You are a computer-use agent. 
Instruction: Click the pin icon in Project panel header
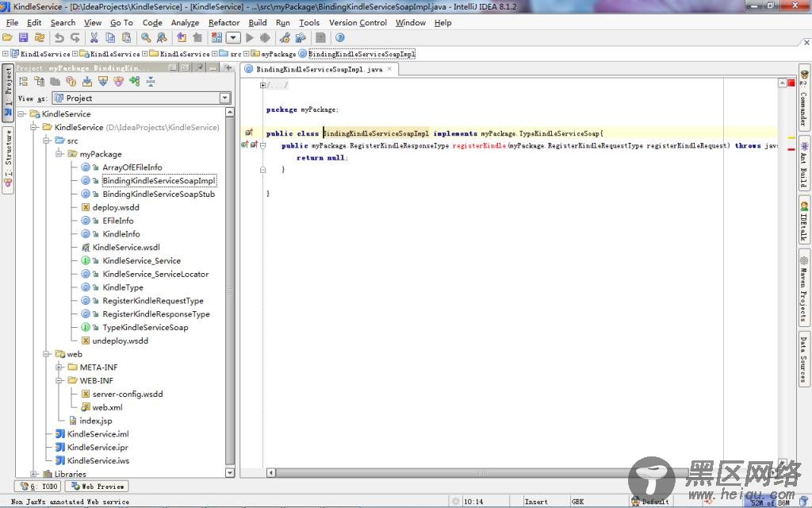point(200,67)
